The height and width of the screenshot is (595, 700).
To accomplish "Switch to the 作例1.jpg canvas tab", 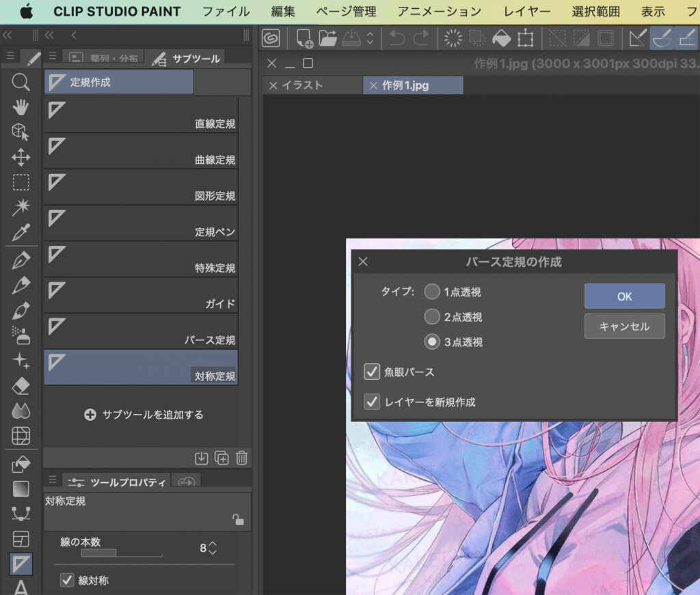I will coord(414,85).
